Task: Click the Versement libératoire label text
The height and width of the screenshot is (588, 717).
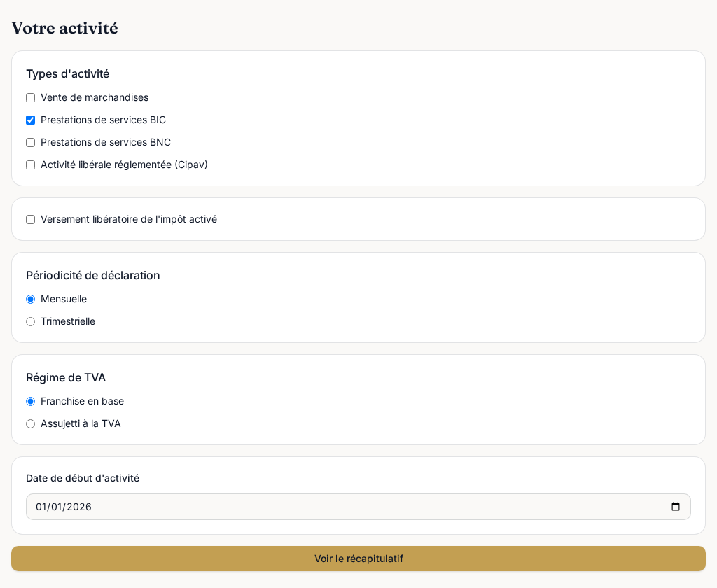Action: (129, 219)
